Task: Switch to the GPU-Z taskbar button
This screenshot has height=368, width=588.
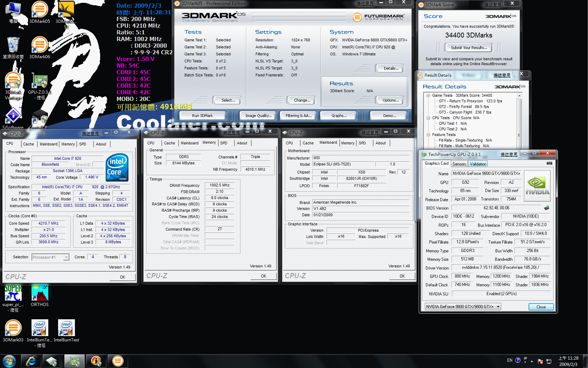Action: 74,361
